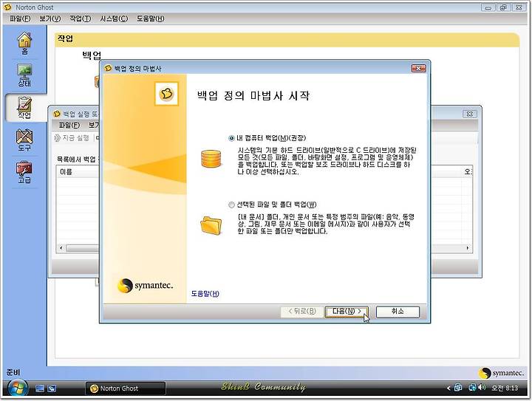Click the clock showing 오전 8:13

[x=505, y=388]
